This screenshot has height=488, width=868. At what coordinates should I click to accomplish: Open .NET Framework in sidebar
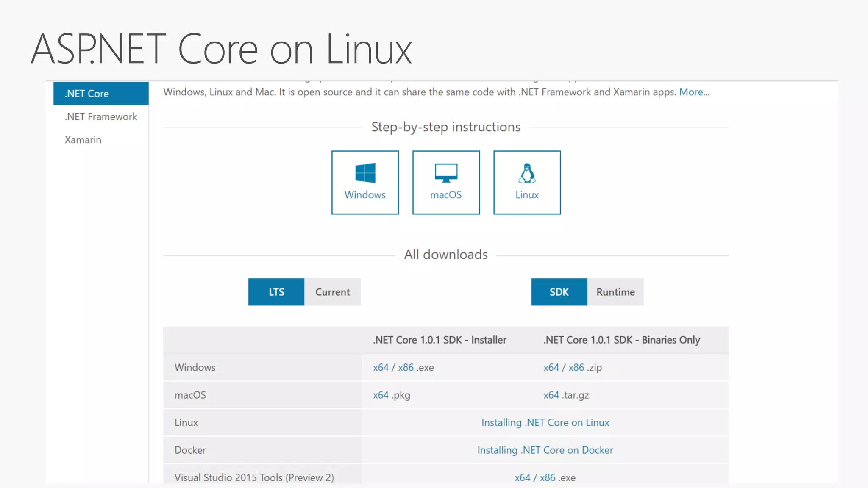point(101,116)
